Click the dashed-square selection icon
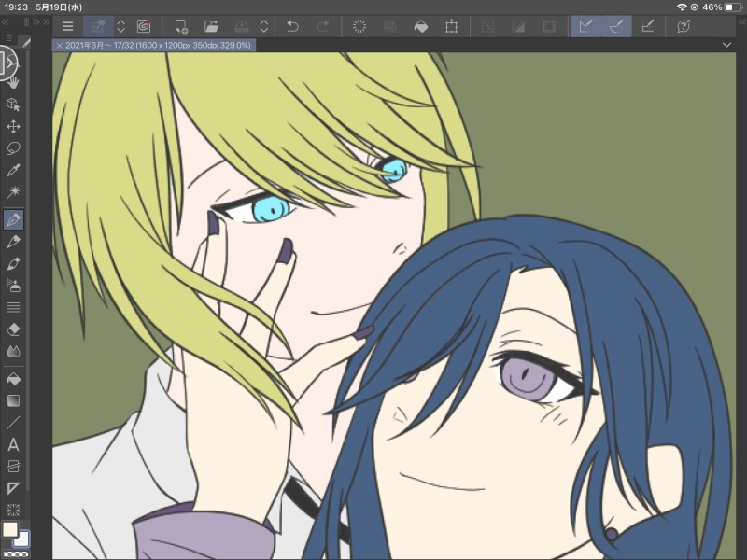The image size is (747, 560). (x=390, y=26)
